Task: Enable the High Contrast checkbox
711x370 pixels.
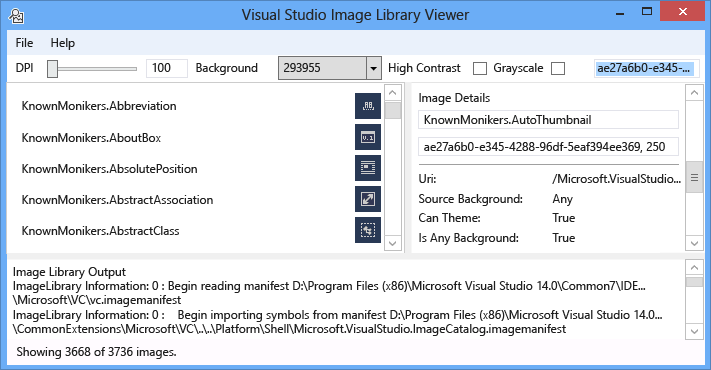Action: (x=480, y=68)
